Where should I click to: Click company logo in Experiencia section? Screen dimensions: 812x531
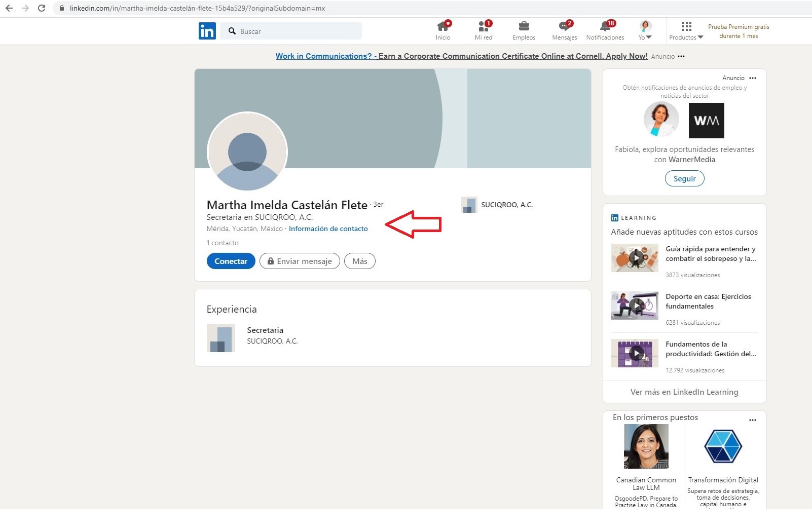coord(221,338)
